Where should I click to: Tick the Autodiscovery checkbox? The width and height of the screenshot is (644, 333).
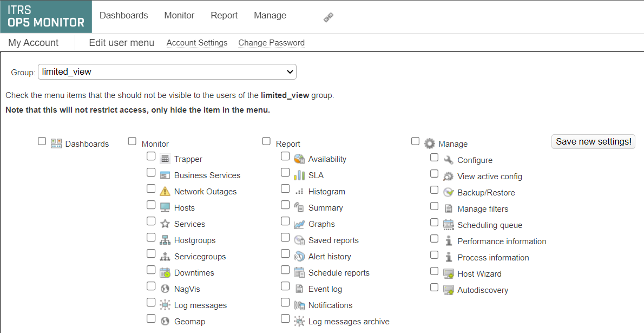pyautogui.click(x=435, y=288)
